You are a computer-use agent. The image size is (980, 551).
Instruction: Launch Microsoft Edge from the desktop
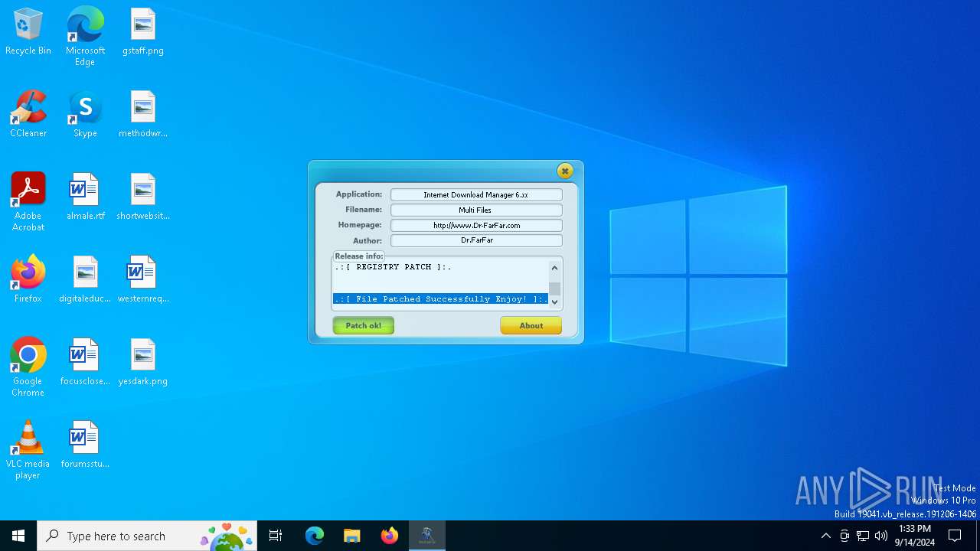coord(85,36)
